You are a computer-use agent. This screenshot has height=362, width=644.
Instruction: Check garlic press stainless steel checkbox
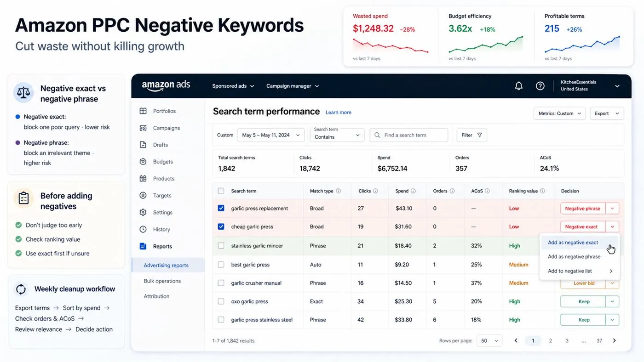[x=221, y=320]
